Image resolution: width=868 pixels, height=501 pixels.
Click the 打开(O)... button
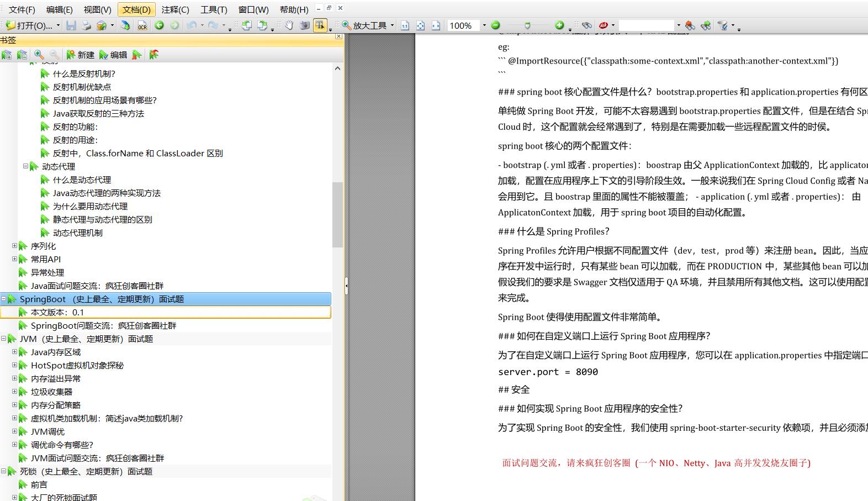pyautogui.click(x=29, y=25)
